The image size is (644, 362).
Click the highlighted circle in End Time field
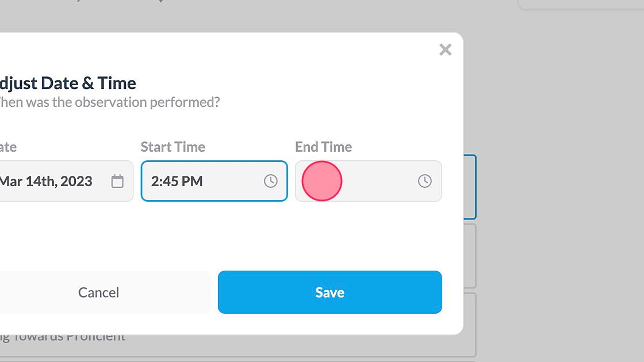(x=322, y=181)
